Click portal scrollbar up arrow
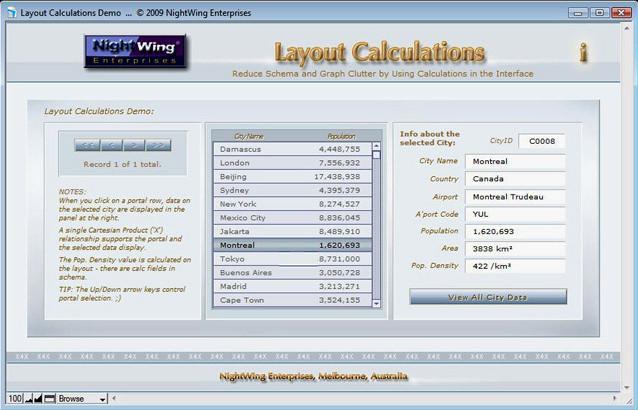The image size is (638, 410). coord(376,146)
